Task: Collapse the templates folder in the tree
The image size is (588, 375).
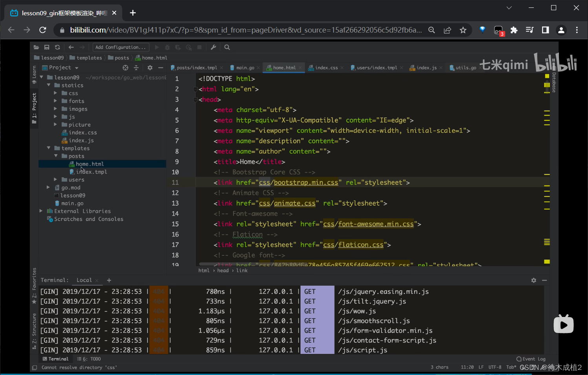Action: [x=49, y=148]
